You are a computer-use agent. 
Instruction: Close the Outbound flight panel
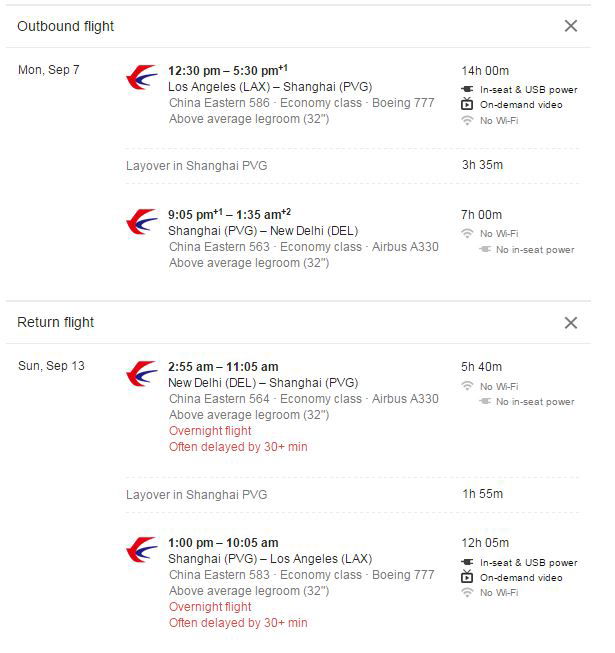point(570,26)
